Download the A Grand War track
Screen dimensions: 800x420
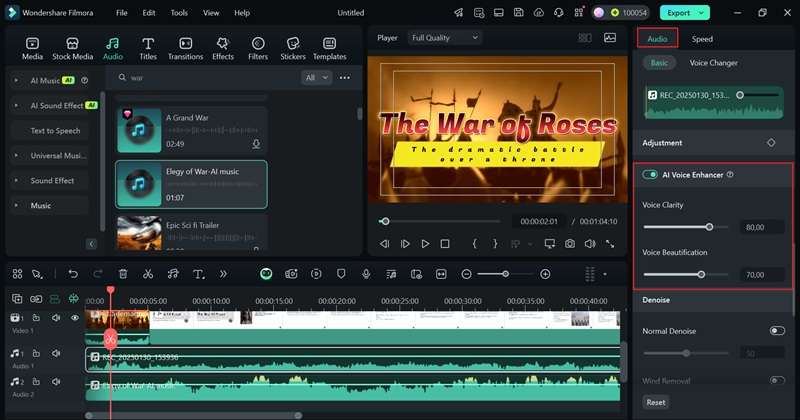(x=256, y=144)
